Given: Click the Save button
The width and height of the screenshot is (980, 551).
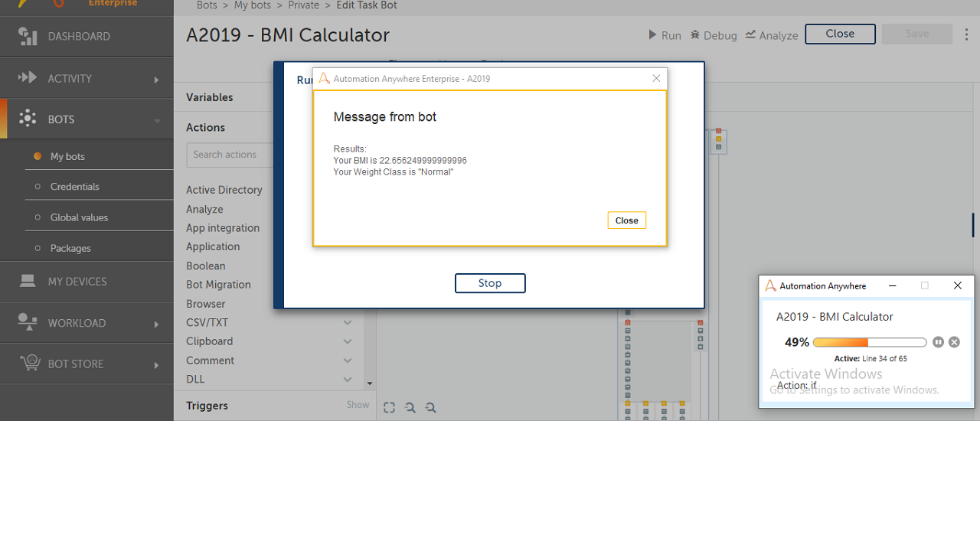Looking at the screenshot, I should coord(917,34).
